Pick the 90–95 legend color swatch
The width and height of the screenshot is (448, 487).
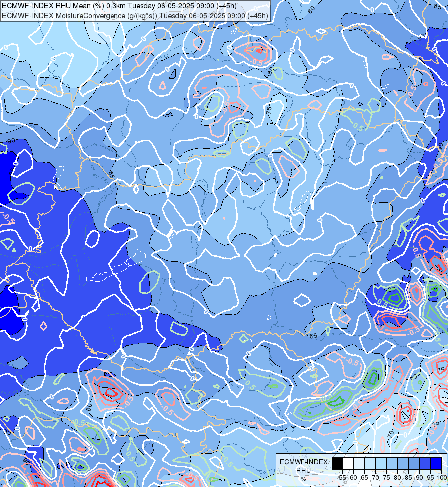(x=425, y=463)
